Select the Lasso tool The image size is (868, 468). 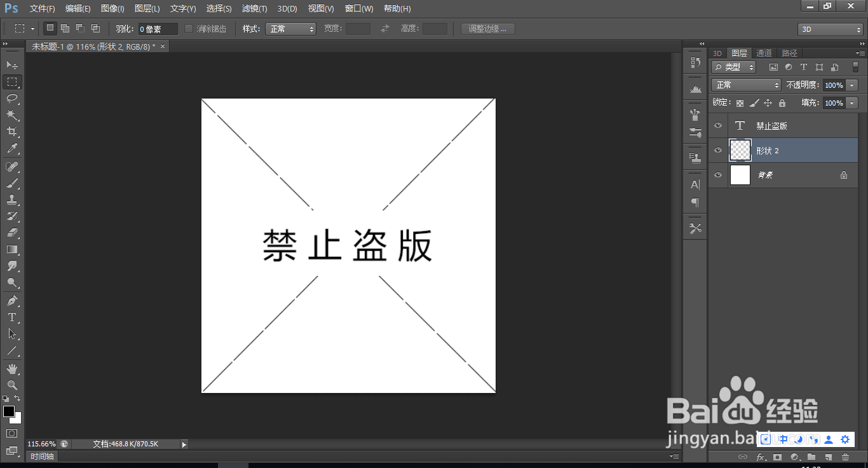[x=12, y=98]
